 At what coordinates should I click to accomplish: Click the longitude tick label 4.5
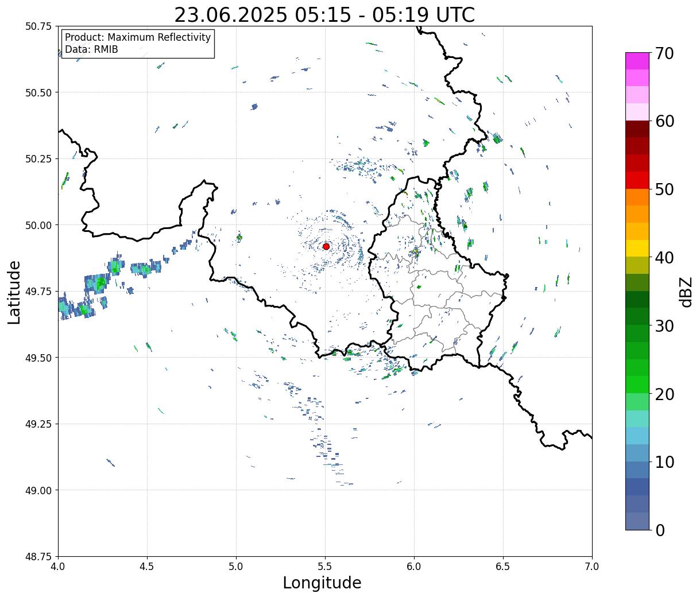click(x=147, y=567)
